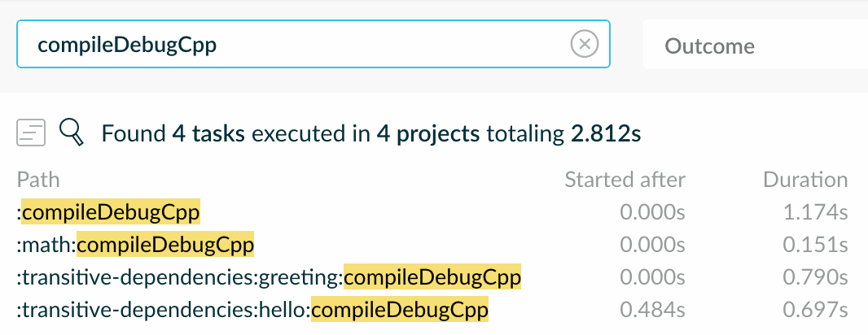Open the :compileDebugCpp root task
Image resolution: width=868 pixels, height=335 pixels.
[108, 212]
